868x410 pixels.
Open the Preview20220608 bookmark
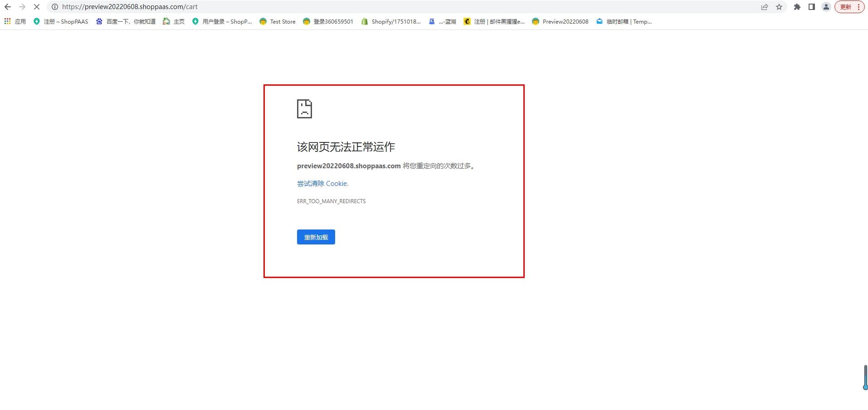click(x=561, y=21)
